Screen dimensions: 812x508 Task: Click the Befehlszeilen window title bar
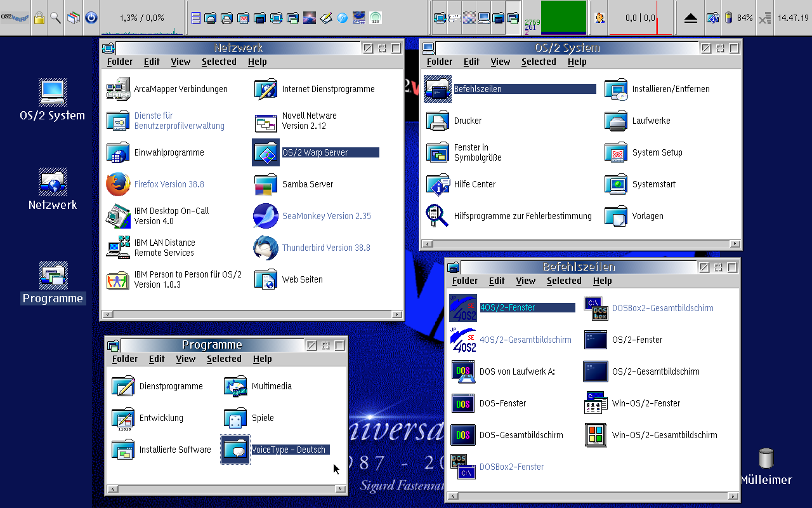click(579, 267)
